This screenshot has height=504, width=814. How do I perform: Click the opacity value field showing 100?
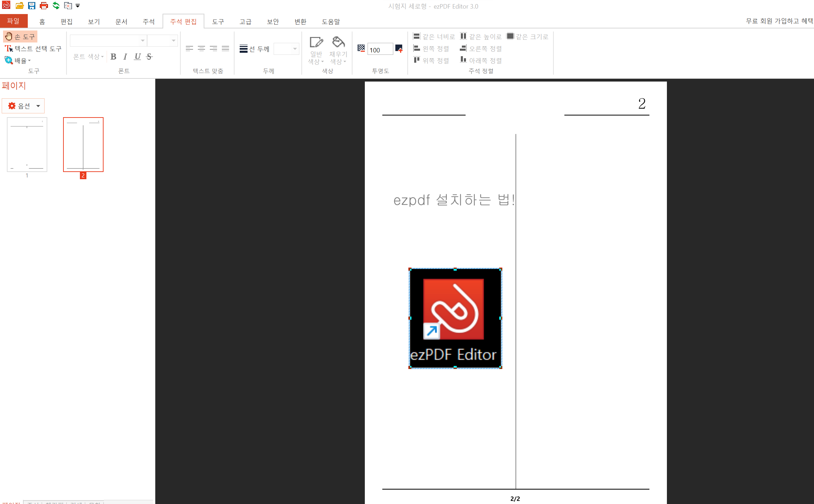pyautogui.click(x=380, y=49)
